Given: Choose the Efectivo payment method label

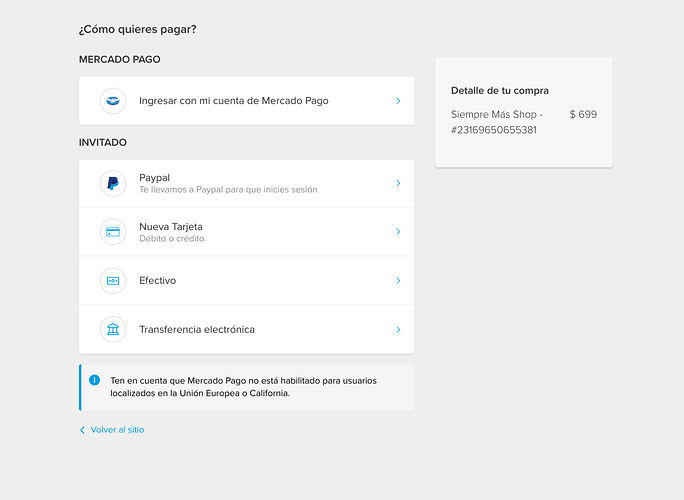Looking at the screenshot, I should [x=157, y=281].
